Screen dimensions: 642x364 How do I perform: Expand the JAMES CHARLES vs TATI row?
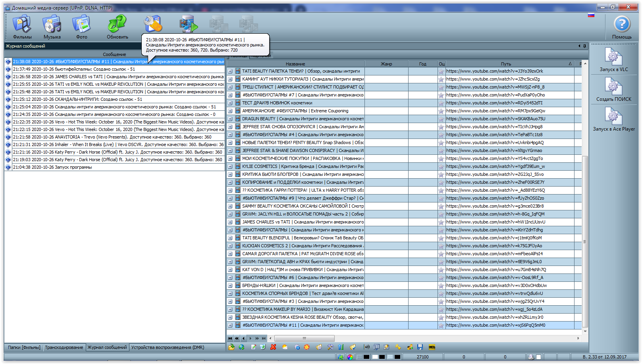230,222
